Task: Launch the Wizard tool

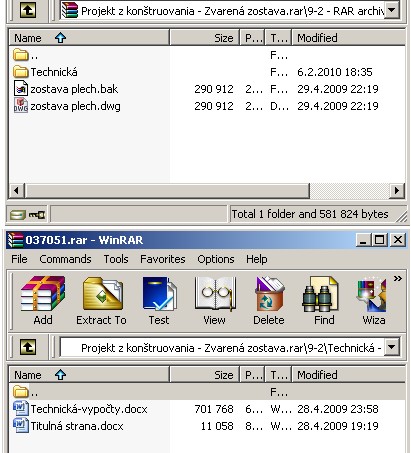Action: point(373,300)
